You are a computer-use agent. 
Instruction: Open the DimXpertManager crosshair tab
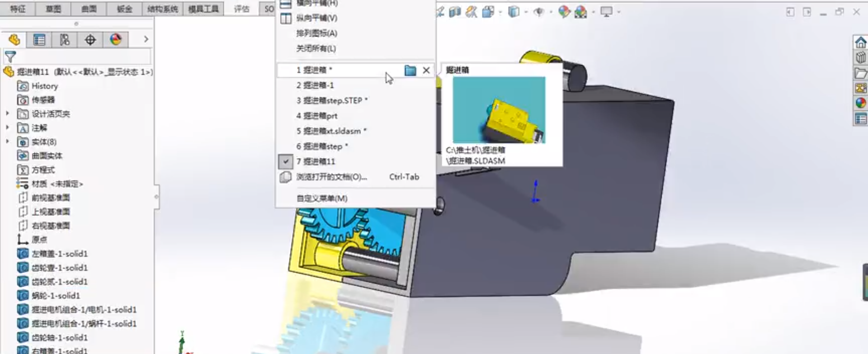pos(90,40)
